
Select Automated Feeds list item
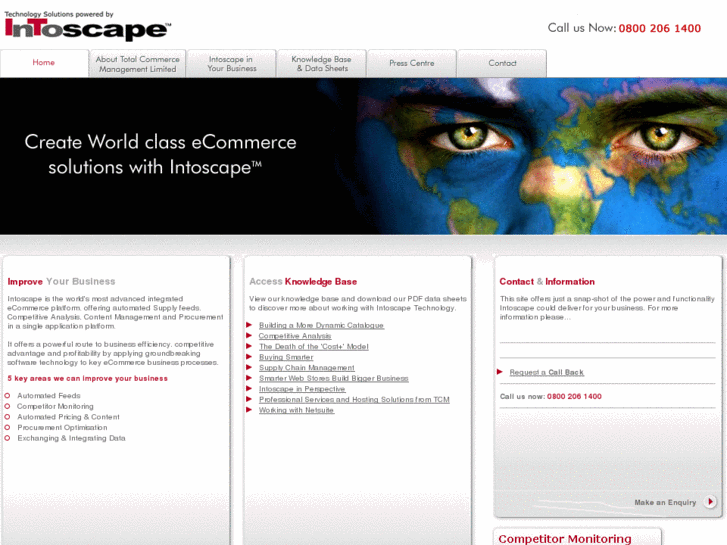pyautogui.click(x=49, y=396)
